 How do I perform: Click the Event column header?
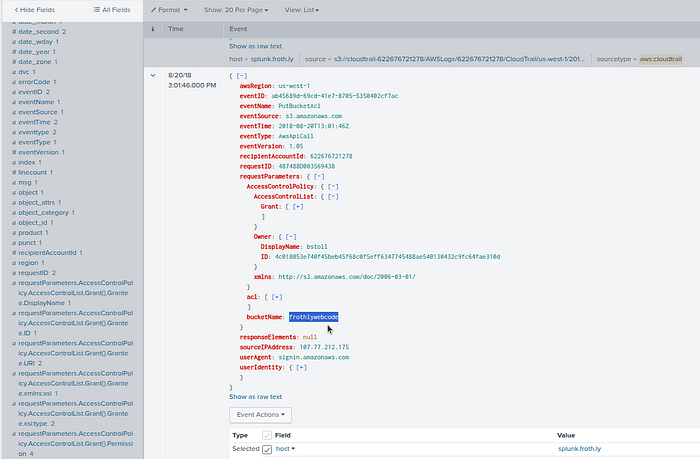click(x=238, y=29)
